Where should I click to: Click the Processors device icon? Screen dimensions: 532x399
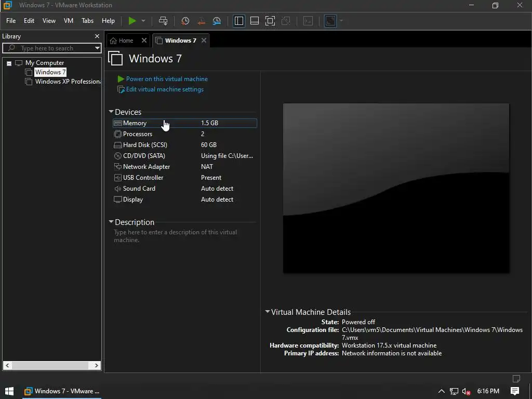click(x=118, y=134)
